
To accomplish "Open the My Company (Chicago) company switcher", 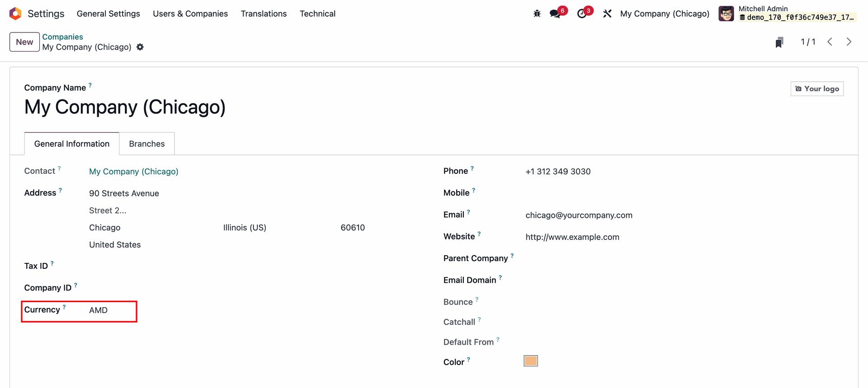I will [664, 14].
